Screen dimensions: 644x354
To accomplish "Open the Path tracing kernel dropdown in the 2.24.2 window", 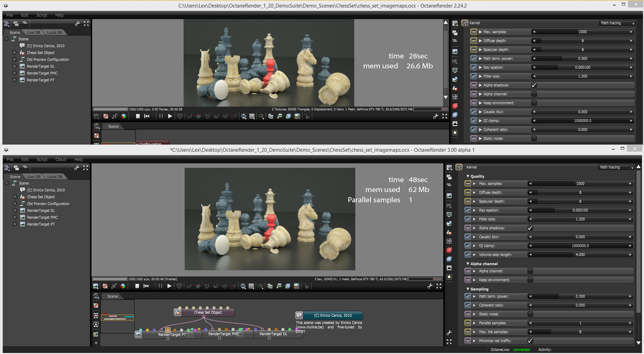I will pyautogui.click(x=617, y=23).
